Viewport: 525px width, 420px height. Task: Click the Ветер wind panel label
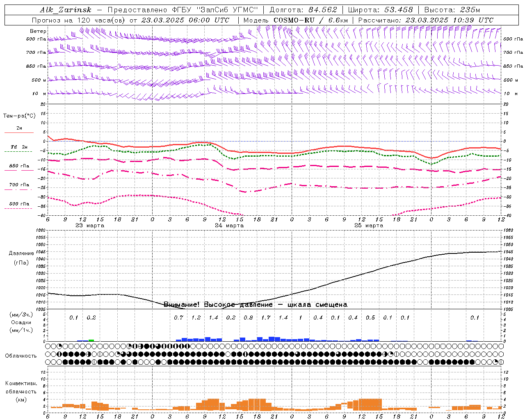pos(38,31)
